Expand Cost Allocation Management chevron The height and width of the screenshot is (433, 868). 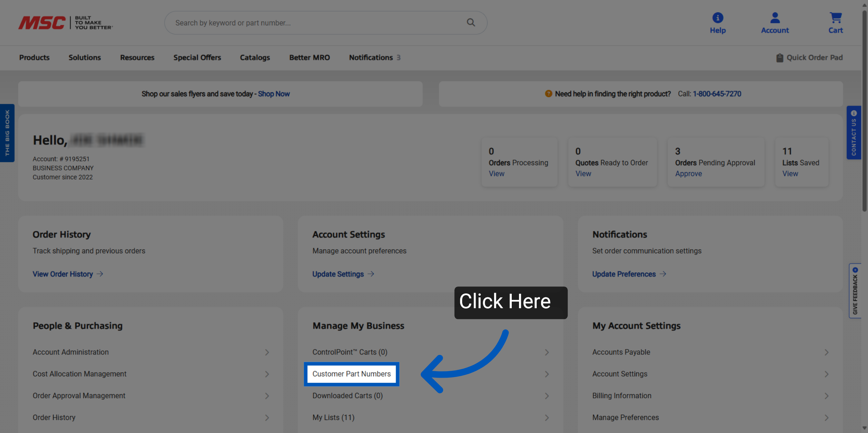267,374
